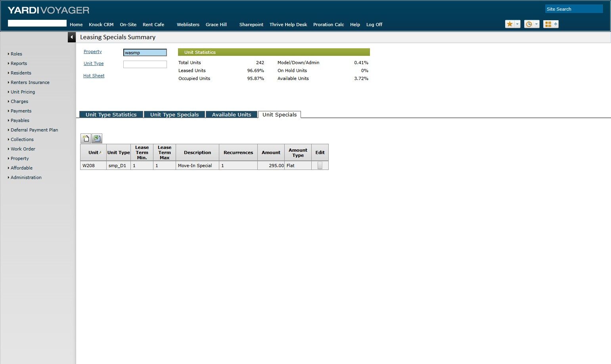Select Log Off from the top menu
611x364 pixels.
point(374,24)
